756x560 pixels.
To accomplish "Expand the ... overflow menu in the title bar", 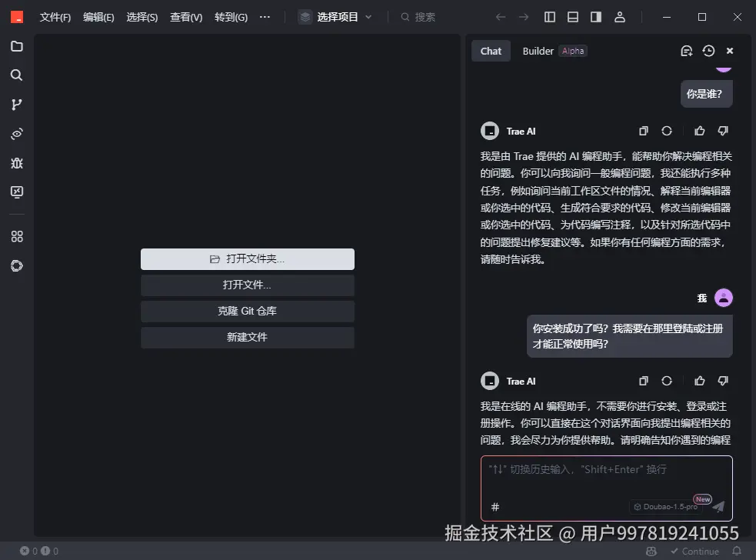I will (x=265, y=16).
